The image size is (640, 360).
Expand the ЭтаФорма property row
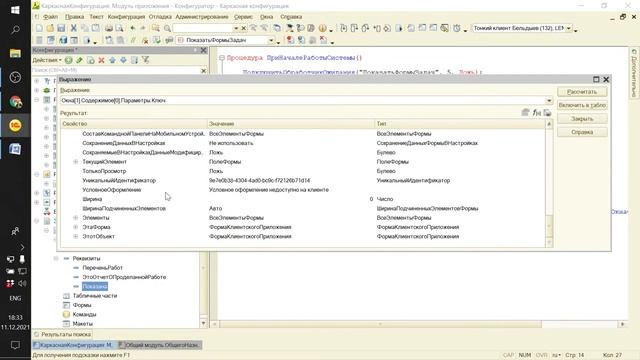click(x=76, y=227)
